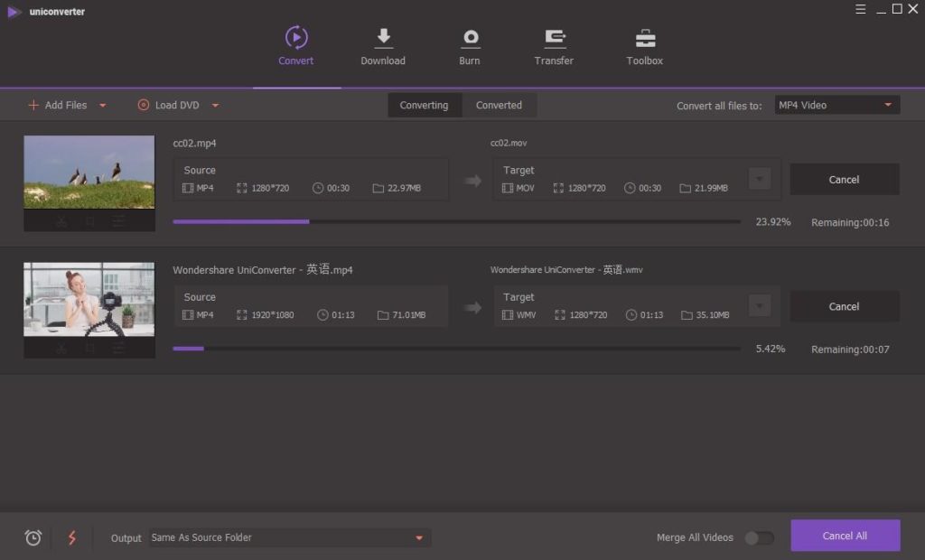Switch to the Converting tab
The height and width of the screenshot is (560, 925).
coord(424,105)
